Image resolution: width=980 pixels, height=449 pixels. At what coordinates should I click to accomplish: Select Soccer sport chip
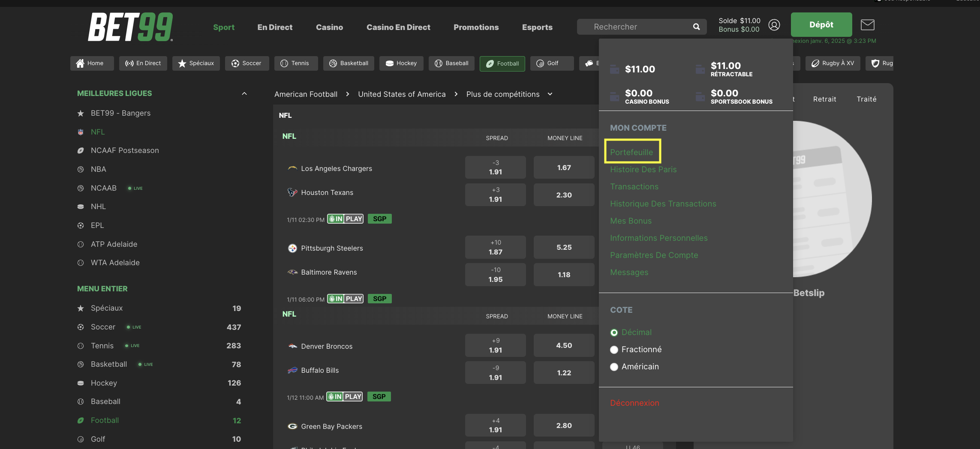click(247, 63)
